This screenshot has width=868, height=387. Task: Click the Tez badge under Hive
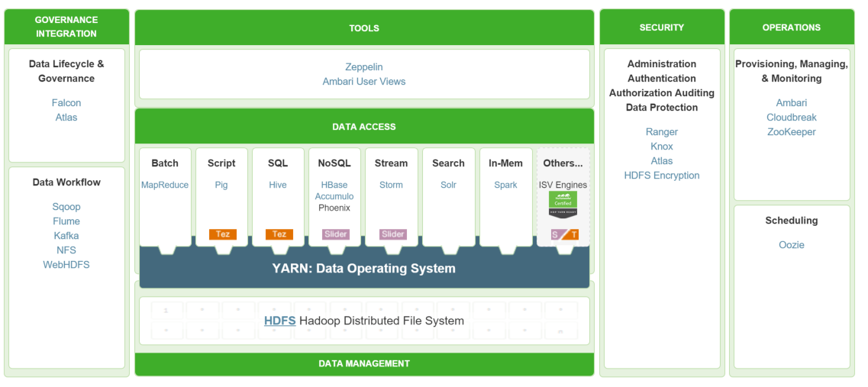pos(279,234)
